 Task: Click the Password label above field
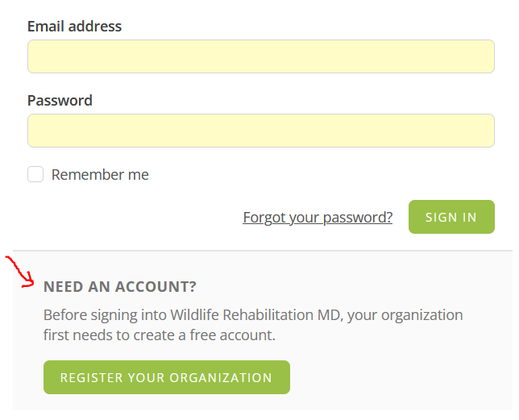tap(60, 101)
